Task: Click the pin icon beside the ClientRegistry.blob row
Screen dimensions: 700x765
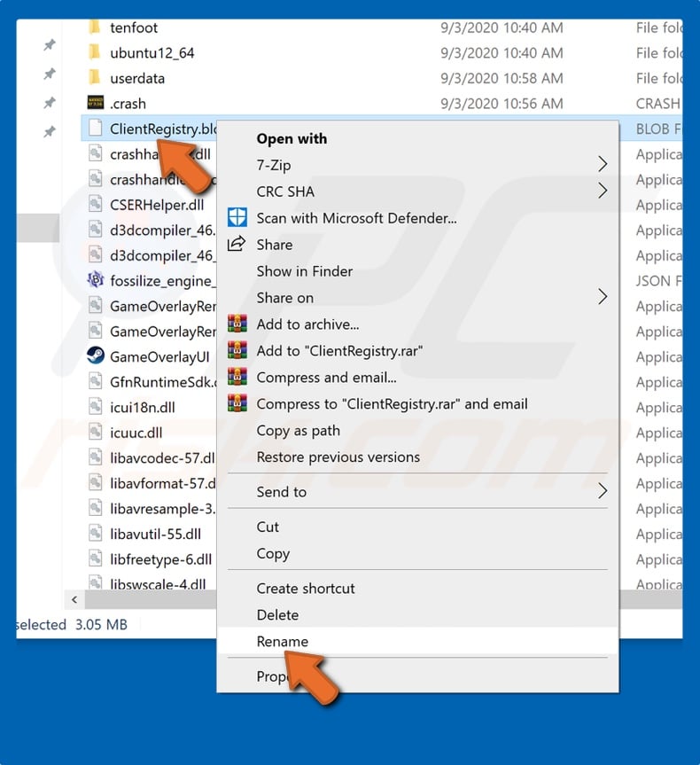Action: coord(50,132)
